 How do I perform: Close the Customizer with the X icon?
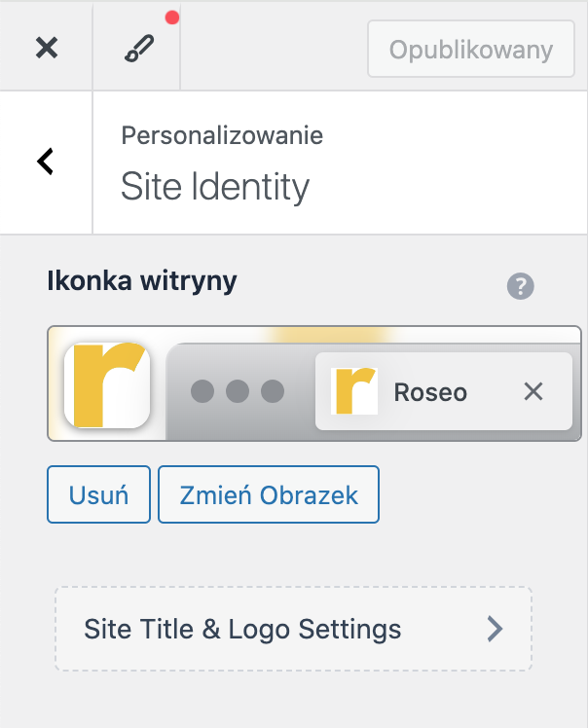[x=46, y=47]
